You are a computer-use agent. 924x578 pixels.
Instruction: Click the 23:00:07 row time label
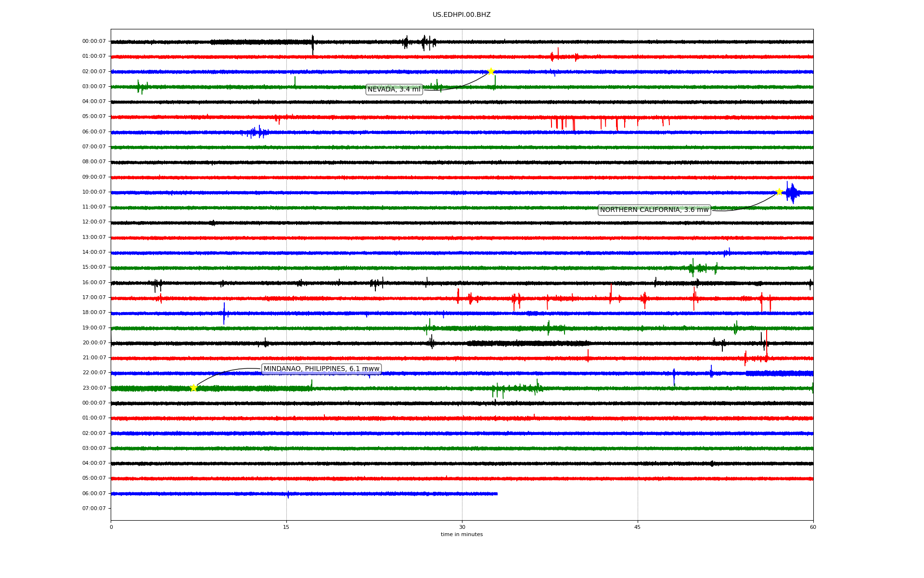click(94, 388)
